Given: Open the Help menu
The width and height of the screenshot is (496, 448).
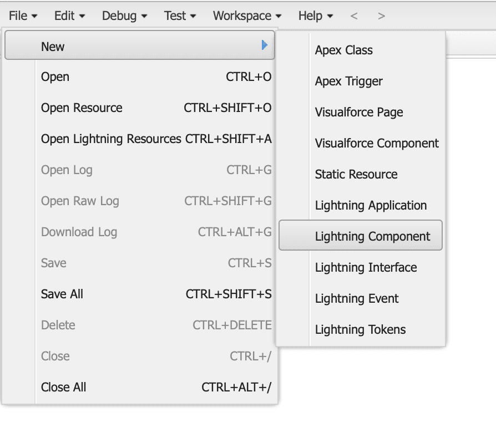Looking at the screenshot, I should click(x=315, y=16).
